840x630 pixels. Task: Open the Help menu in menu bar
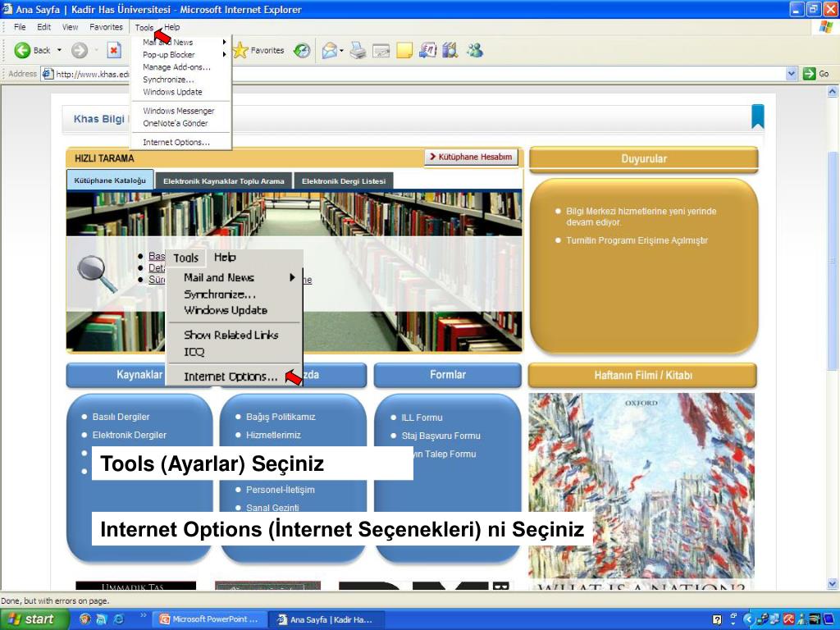[x=172, y=27]
